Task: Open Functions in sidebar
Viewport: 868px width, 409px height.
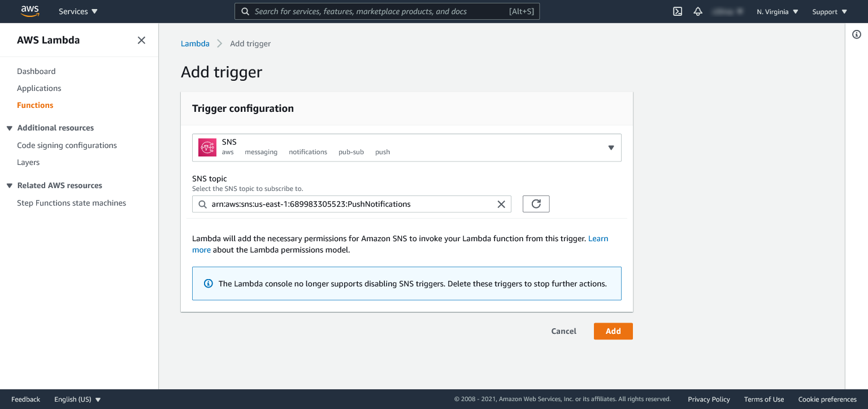Action: [35, 105]
